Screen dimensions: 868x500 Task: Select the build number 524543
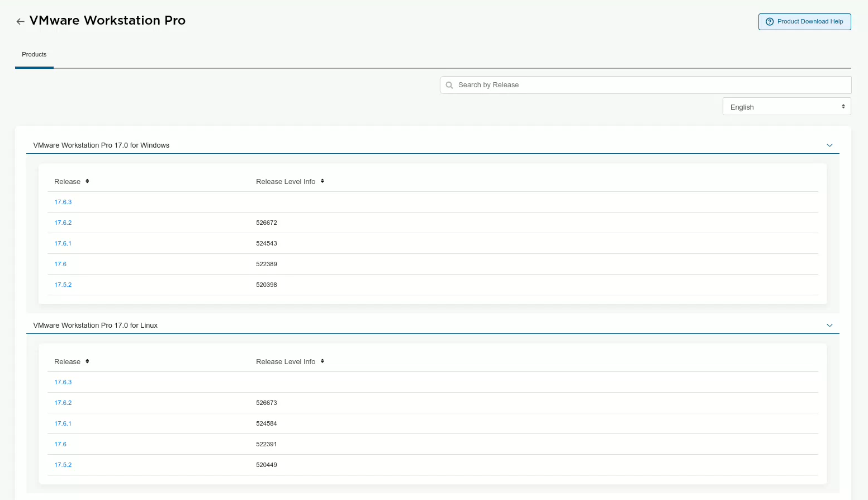[267, 243]
